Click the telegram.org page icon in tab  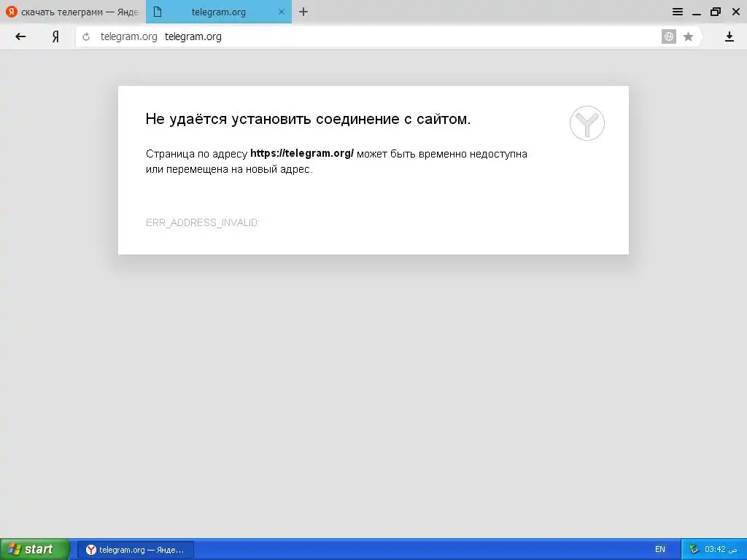(158, 12)
